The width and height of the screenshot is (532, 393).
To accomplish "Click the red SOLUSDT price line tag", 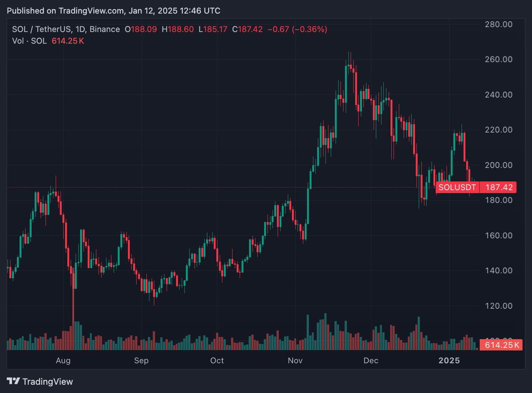I will pos(457,187).
